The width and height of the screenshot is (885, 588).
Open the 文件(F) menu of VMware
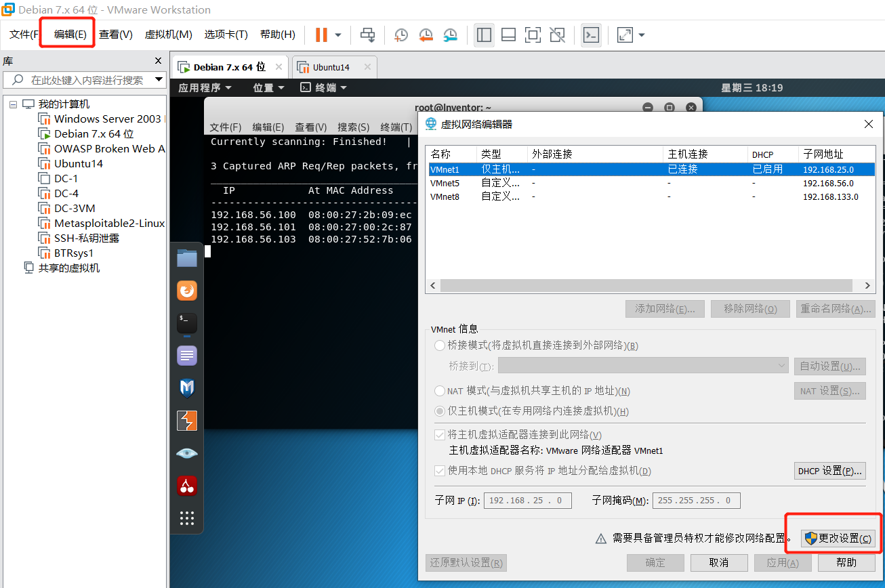click(24, 35)
